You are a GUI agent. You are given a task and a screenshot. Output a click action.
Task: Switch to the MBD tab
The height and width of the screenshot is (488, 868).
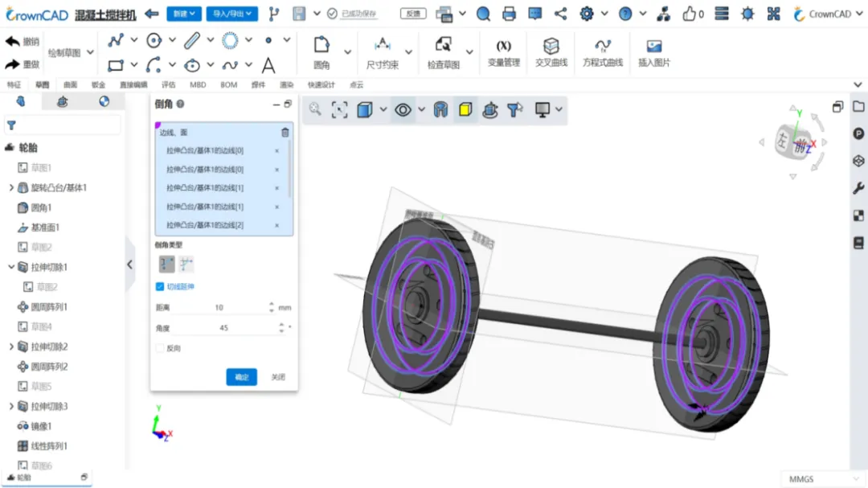(198, 84)
